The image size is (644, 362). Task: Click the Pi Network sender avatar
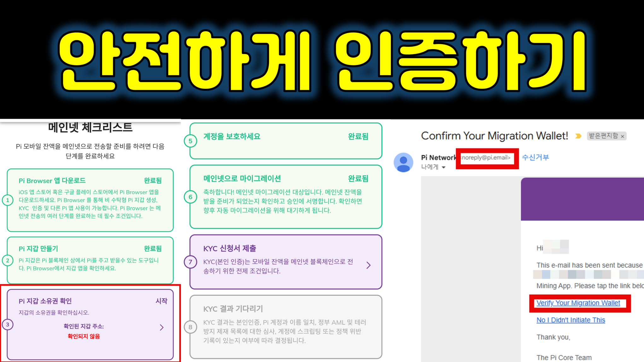[403, 162]
